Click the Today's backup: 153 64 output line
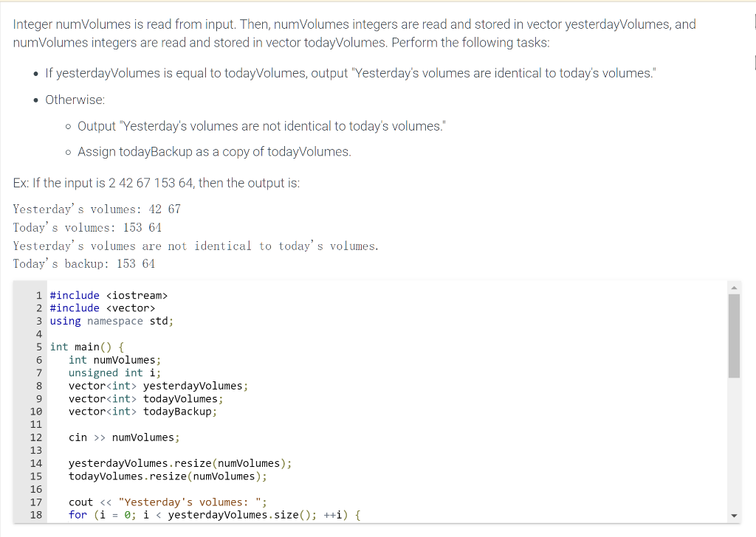This screenshot has width=756, height=537. tap(85, 264)
